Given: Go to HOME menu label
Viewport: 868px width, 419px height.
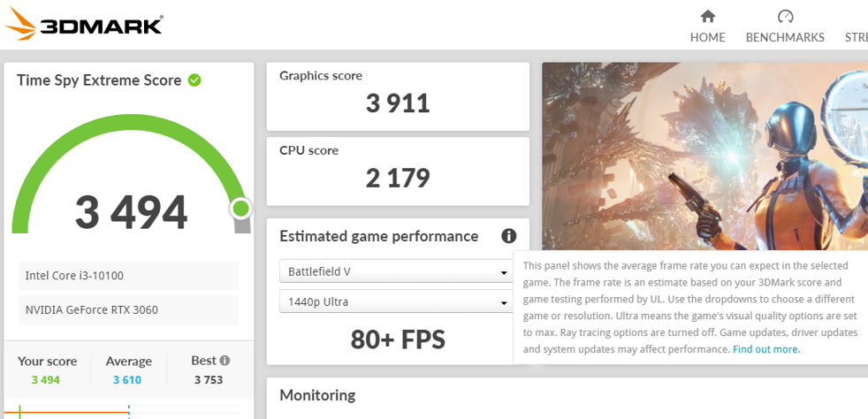Looking at the screenshot, I should tap(707, 38).
